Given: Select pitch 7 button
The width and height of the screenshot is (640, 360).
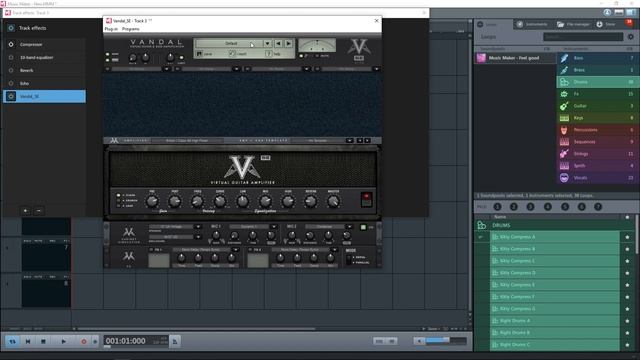Looking at the screenshot, I should pos(598,207).
